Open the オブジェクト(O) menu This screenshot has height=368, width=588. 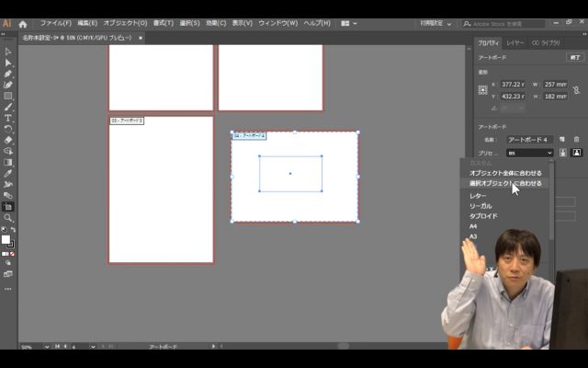click(x=125, y=23)
